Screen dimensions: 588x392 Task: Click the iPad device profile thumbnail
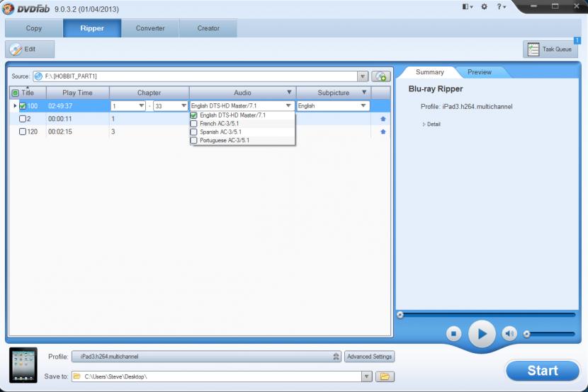click(x=23, y=365)
